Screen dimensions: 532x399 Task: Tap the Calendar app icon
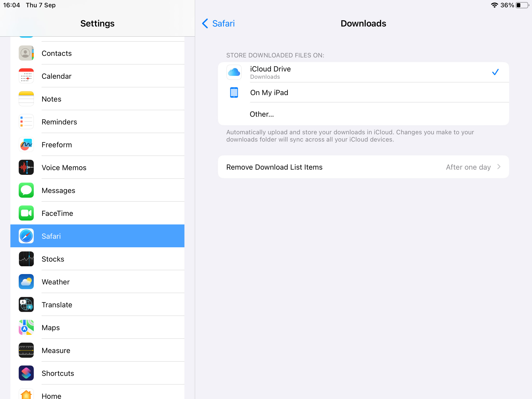point(26,76)
